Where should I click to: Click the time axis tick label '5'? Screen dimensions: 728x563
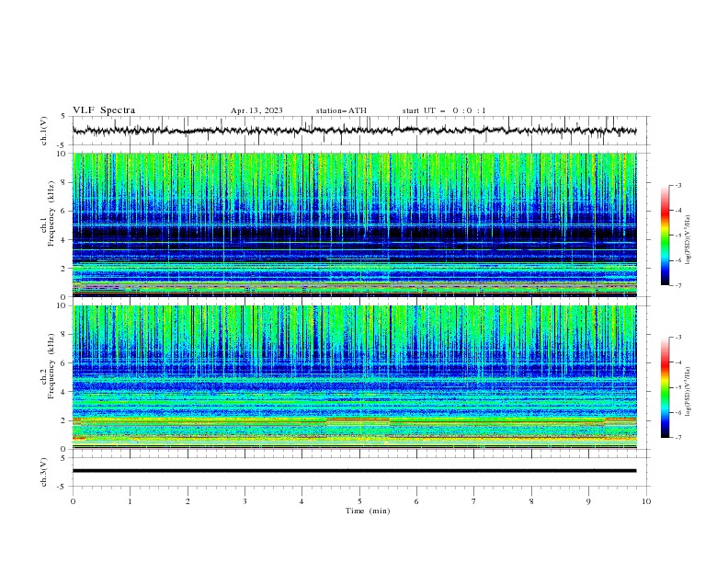[359, 501]
